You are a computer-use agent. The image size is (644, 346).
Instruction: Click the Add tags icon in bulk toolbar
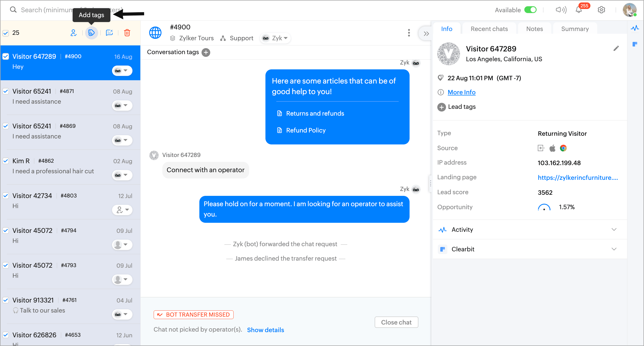tap(91, 33)
